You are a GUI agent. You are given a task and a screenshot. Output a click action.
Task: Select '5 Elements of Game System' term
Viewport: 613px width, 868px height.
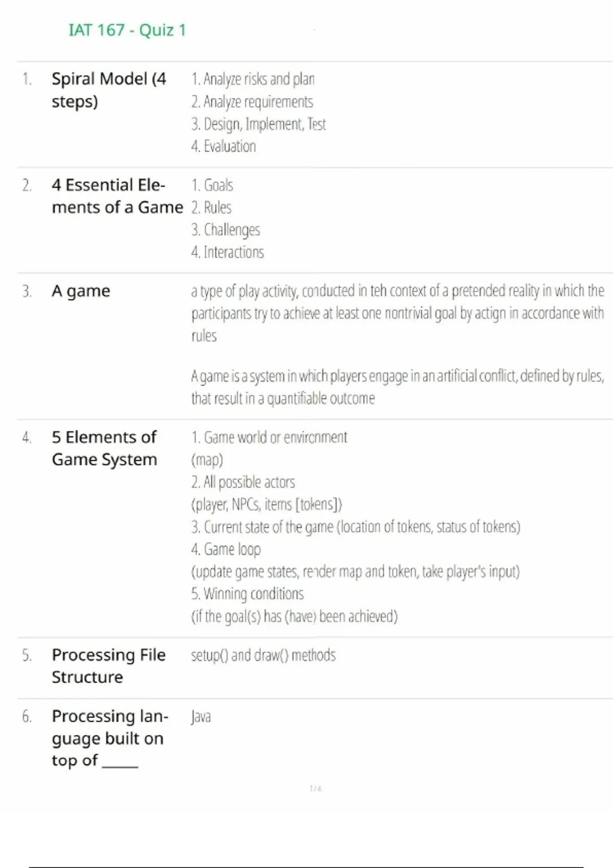pos(104,448)
